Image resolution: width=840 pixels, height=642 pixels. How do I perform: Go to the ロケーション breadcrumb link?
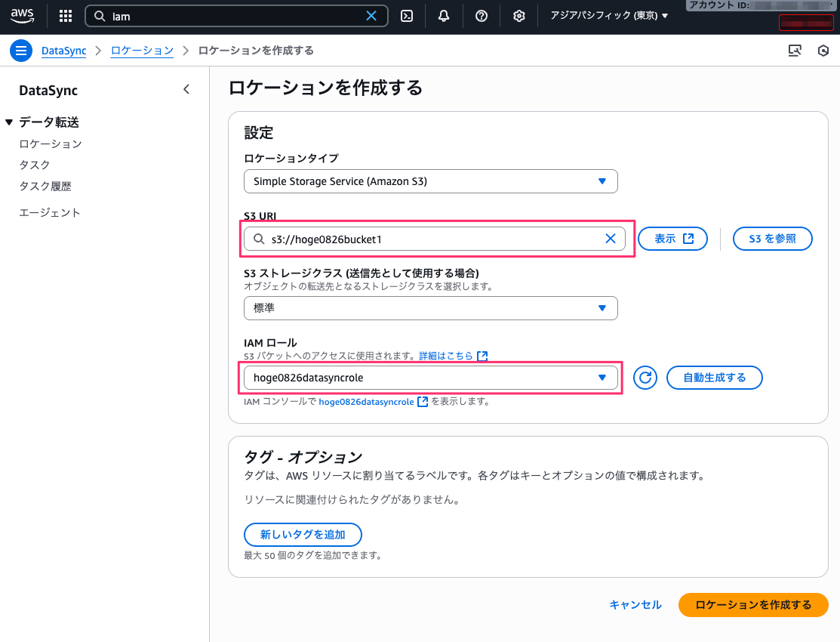tap(142, 51)
